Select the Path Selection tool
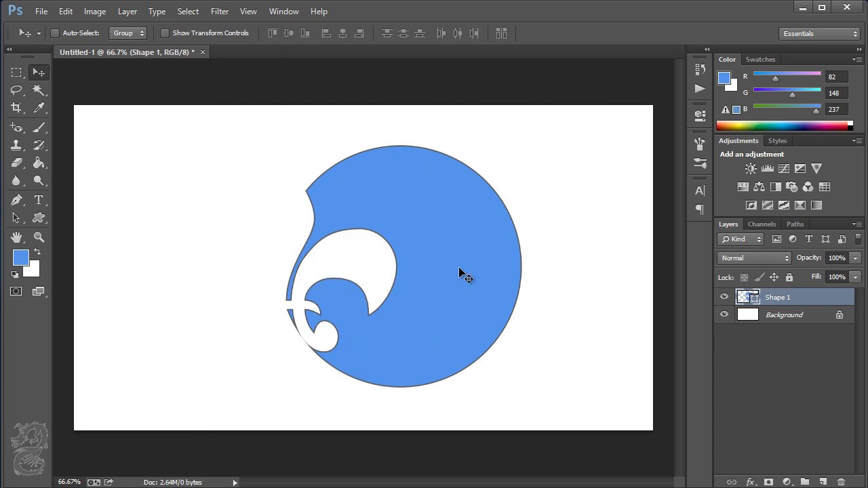The image size is (868, 488). click(16, 218)
